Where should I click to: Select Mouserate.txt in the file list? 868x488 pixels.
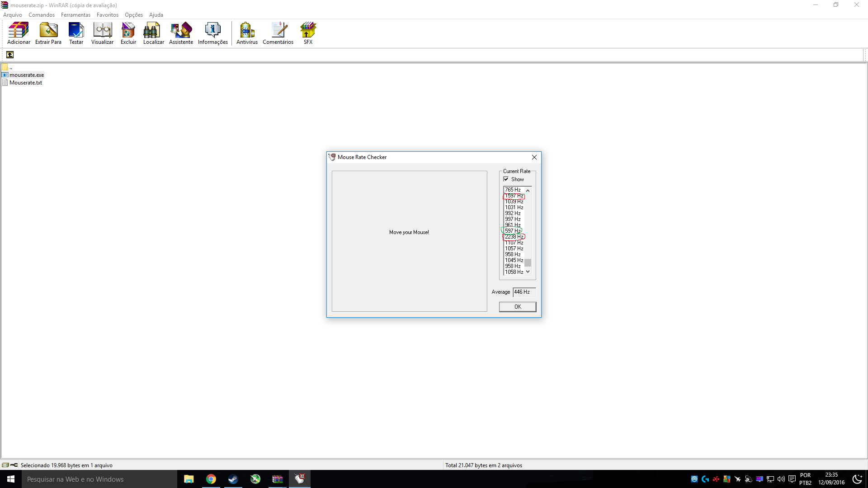[22, 83]
